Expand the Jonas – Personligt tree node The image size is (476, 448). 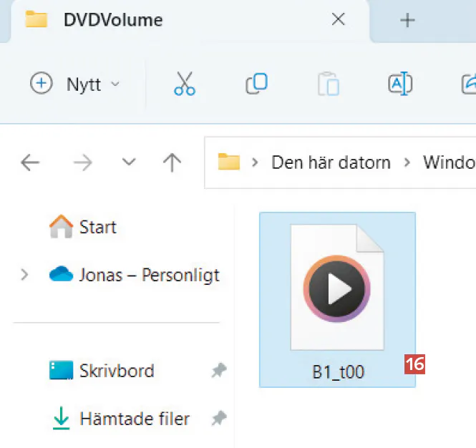[25, 274]
